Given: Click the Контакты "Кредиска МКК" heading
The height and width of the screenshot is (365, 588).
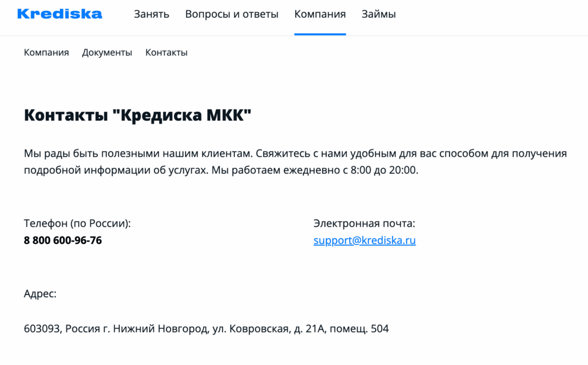Looking at the screenshot, I should 138,115.
